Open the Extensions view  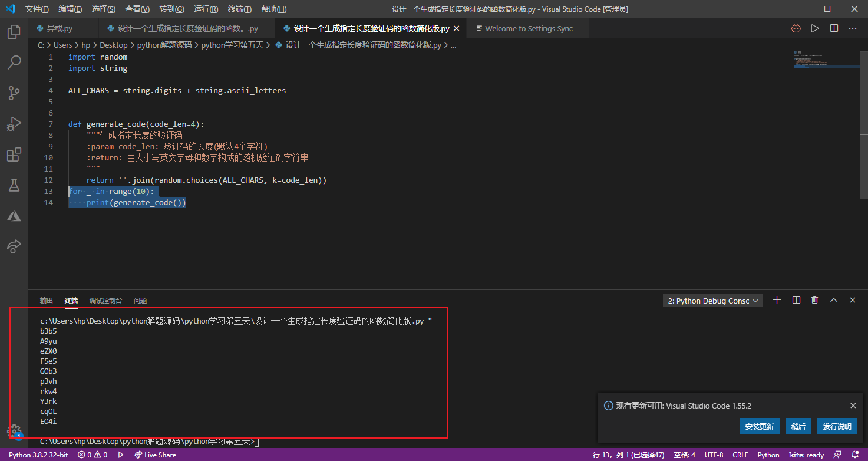[x=14, y=155]
